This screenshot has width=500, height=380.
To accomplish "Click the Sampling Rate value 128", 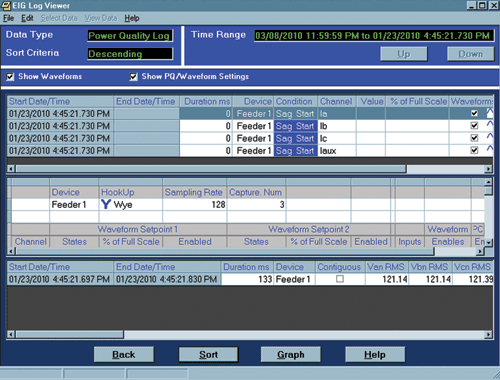I will point(195,204).
